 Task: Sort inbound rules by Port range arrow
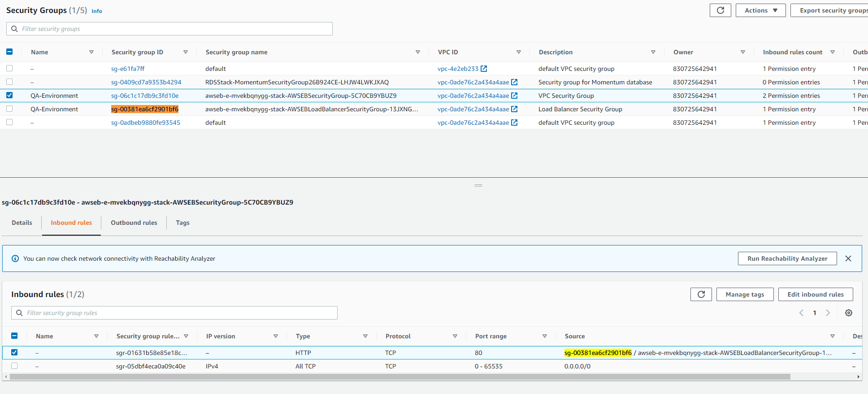[545, 336]
